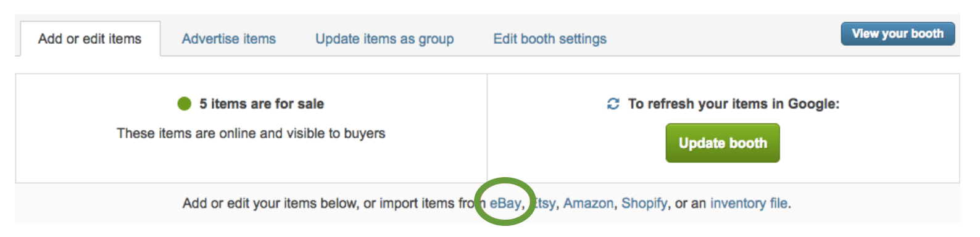Click the green status dot icon
This screenshot has width=980, height=237.
click(x=185, y=104)
